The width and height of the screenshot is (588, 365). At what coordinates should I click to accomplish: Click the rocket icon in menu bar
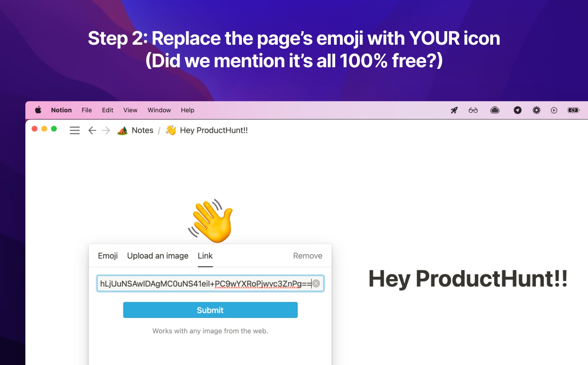[454, 110]
